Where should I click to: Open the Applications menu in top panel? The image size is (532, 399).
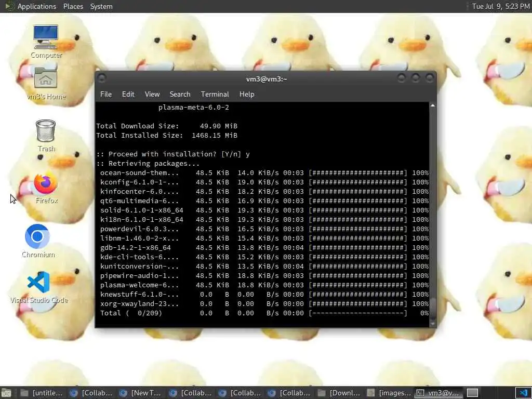37,6
